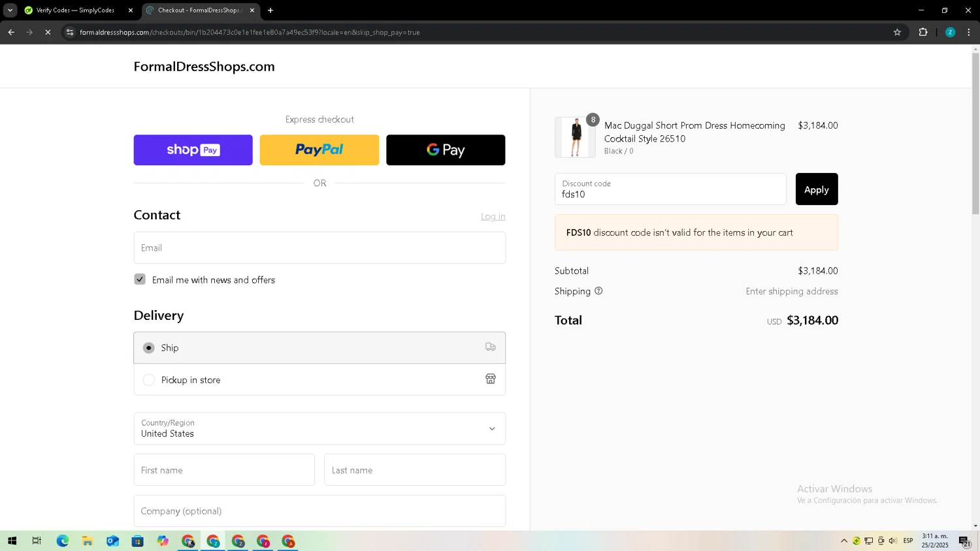Select Pickup in store delivery option
The height and width of the screenshot is (551, 980).
click(319, 379)
